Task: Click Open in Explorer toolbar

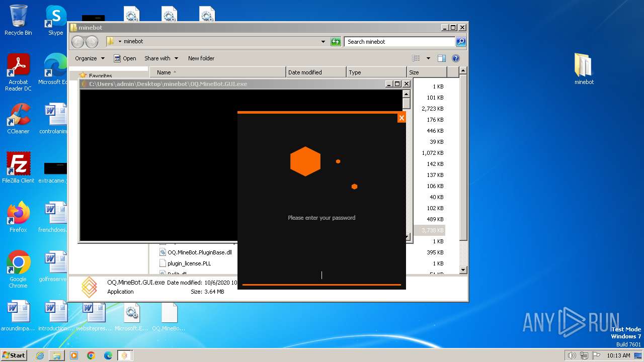Action: tap(125, 58)
